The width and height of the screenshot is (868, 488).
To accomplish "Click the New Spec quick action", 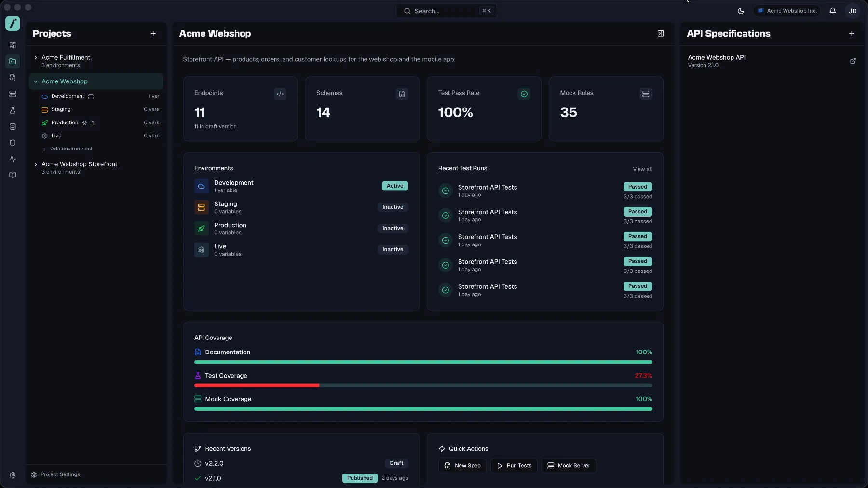I will coord(462,466).
